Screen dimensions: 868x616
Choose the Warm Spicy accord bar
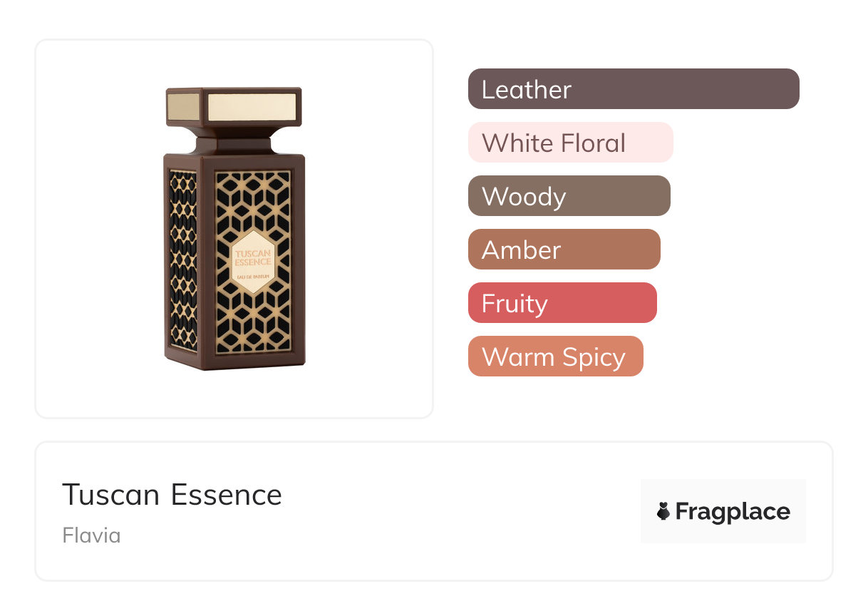tap(555, 356)
